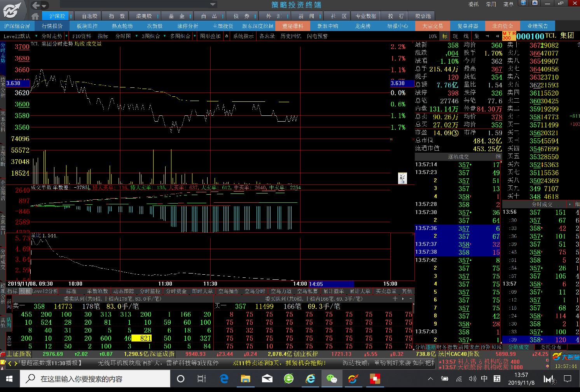Click the home icon in the navigation bar
The image size is (580, 392).
35,16
